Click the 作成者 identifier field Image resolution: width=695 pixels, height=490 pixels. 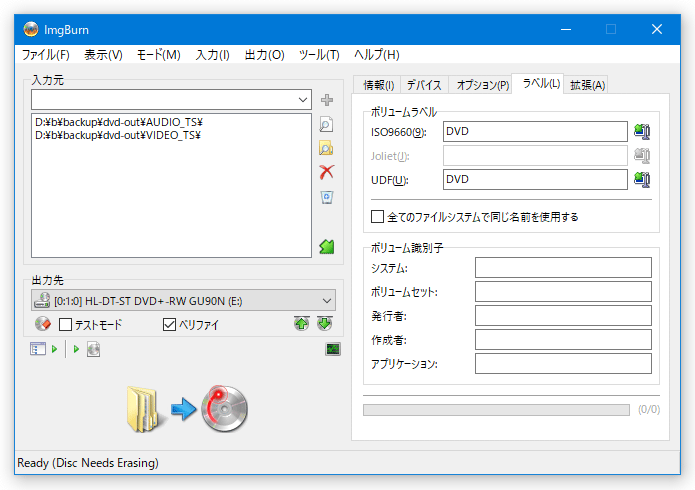pos(563,339)
